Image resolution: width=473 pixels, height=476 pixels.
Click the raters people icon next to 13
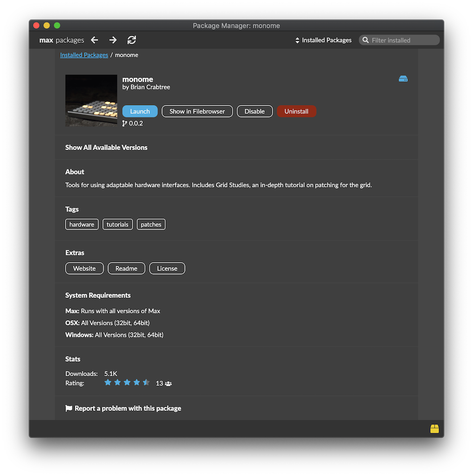coord(168,383)
